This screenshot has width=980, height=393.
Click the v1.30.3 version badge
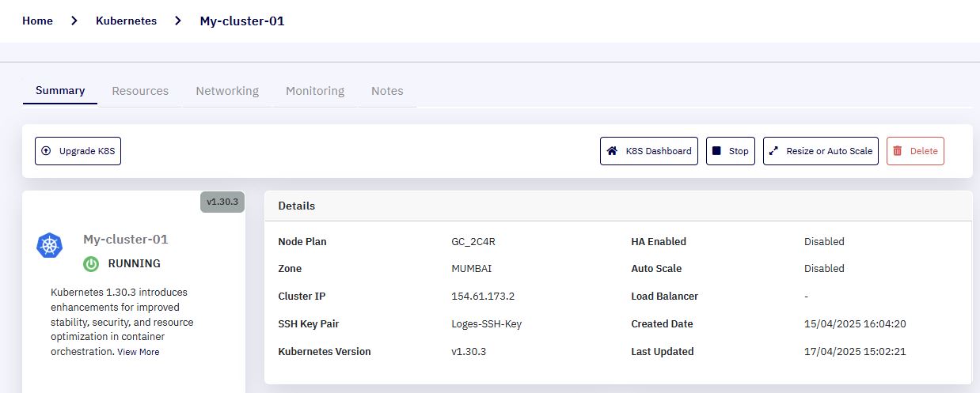click(222, 202)
